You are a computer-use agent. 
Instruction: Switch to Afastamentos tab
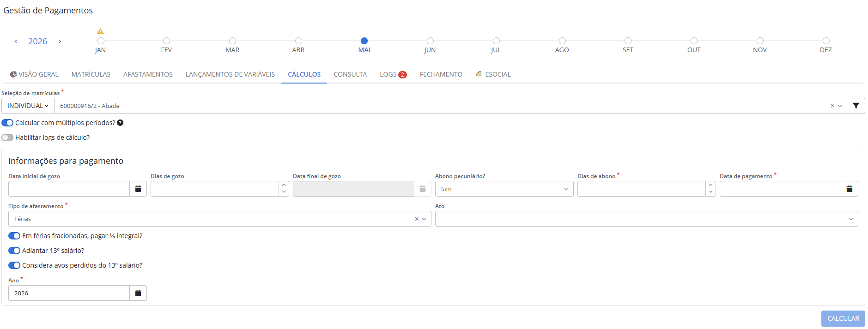click(148, 74)
